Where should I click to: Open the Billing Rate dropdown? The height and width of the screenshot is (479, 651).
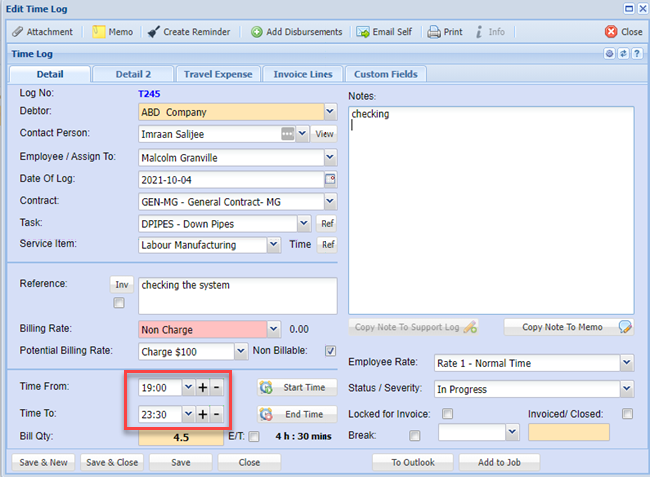(275, 329)
